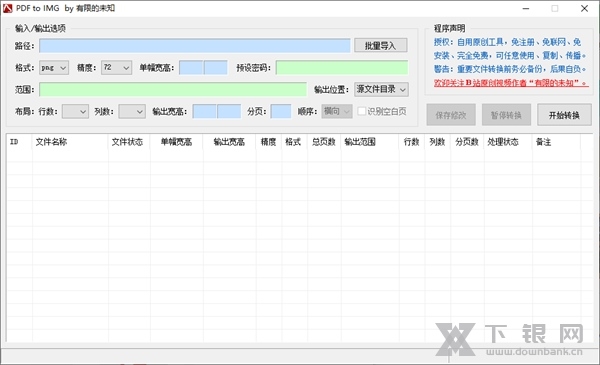
Task: Click the 分页 paging input field
Action: point(281,112)
